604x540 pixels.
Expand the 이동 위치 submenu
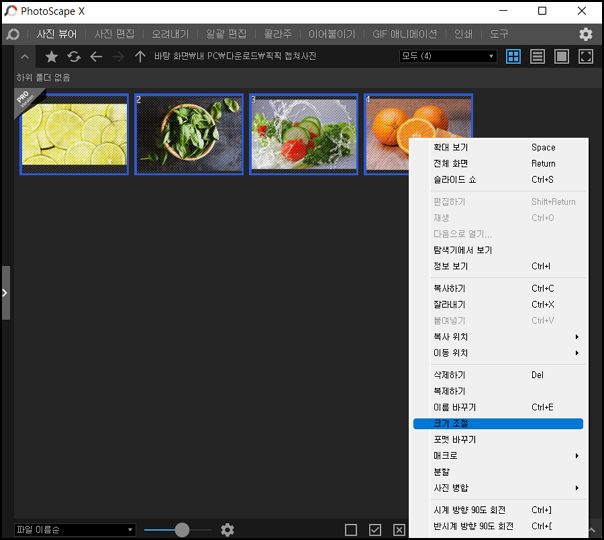coord(498,353)
